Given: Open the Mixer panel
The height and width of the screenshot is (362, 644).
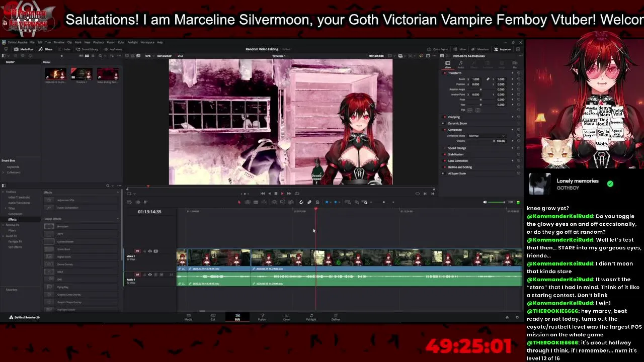Looking at the screenshot, I should click(x=460, y=49).
